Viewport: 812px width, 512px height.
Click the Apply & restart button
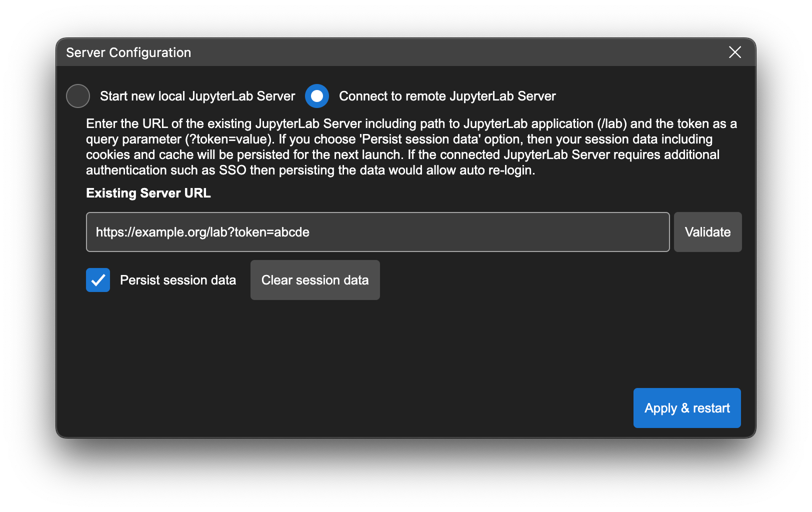[x=687, y=408]
